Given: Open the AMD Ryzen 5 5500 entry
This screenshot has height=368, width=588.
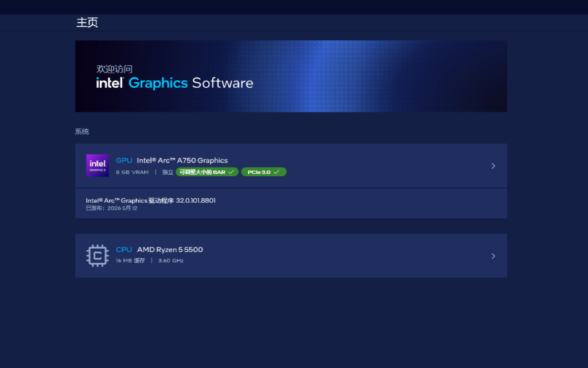Looking at the screenshot, I should click(x=291, y=256).
